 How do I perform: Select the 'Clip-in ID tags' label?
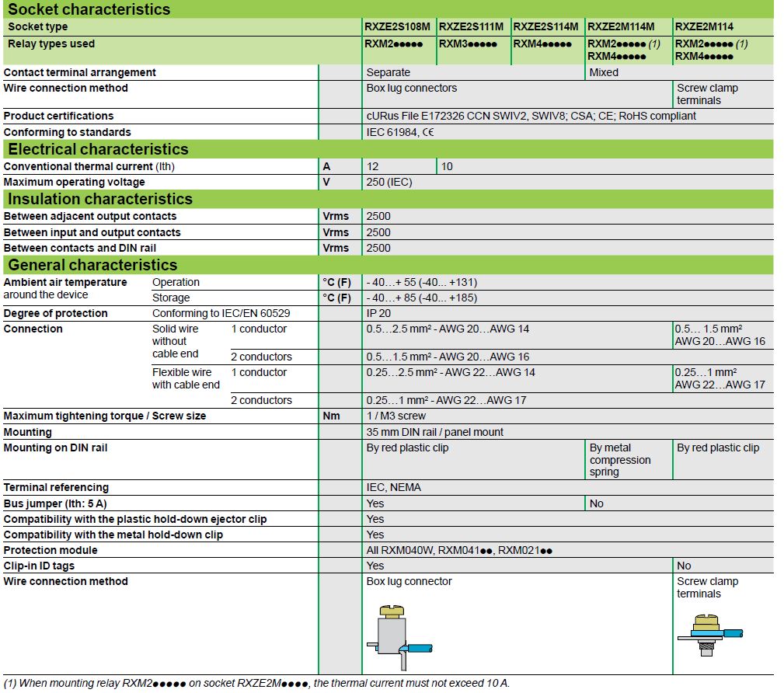click(39, 566)
